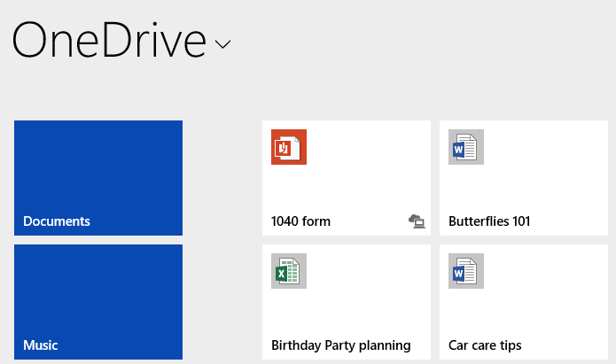Select the Car care tips tile's blank area
Screen dimensions: 616x364
click(x=545, y=301)
